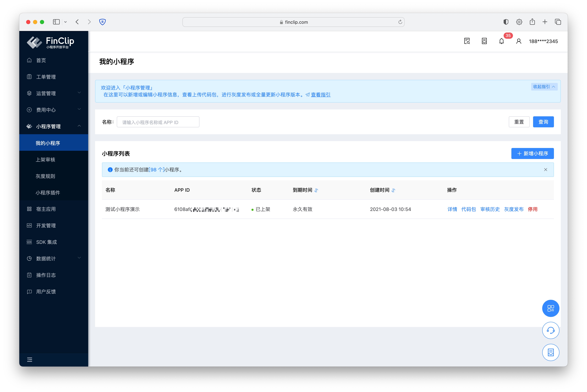Click the 新增小程序 button

point(532,153)
